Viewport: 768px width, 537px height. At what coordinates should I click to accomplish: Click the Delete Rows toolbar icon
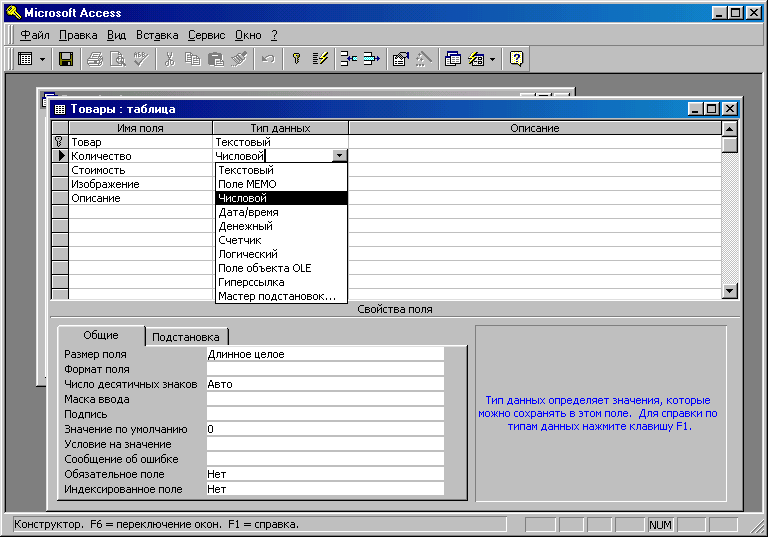pos(372,59)
